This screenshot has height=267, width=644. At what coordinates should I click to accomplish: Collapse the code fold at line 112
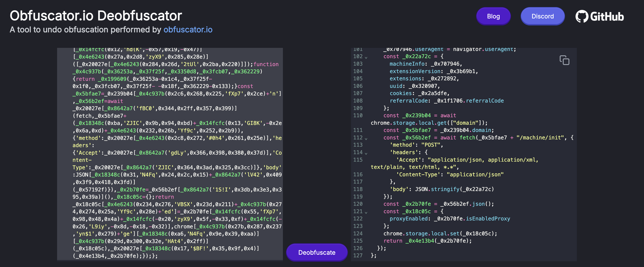coord(366,138)
